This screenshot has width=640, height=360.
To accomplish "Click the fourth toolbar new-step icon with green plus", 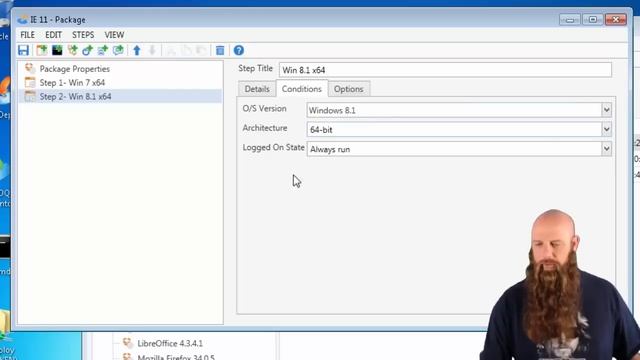I will click(73, 50).
